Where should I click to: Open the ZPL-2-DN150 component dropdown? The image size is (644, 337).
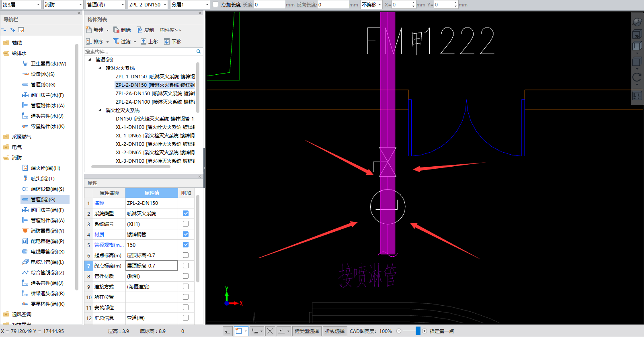165,5
